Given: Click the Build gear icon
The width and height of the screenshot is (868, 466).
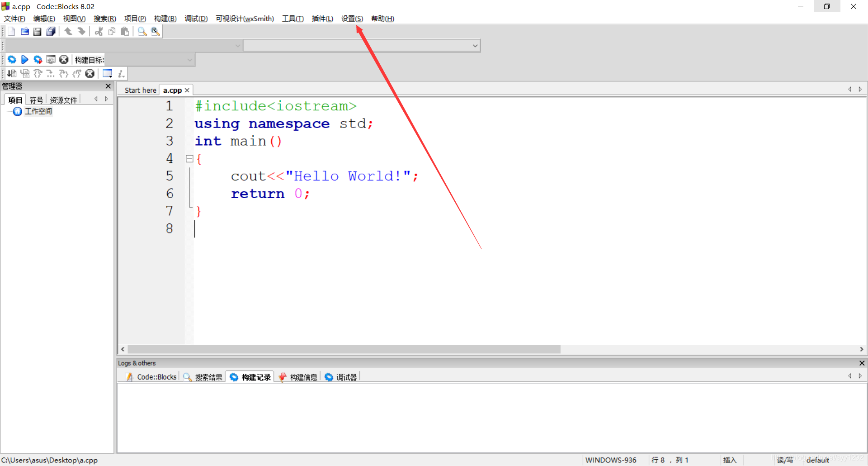Looking at the screenshot, I should (x=12, y=60).
